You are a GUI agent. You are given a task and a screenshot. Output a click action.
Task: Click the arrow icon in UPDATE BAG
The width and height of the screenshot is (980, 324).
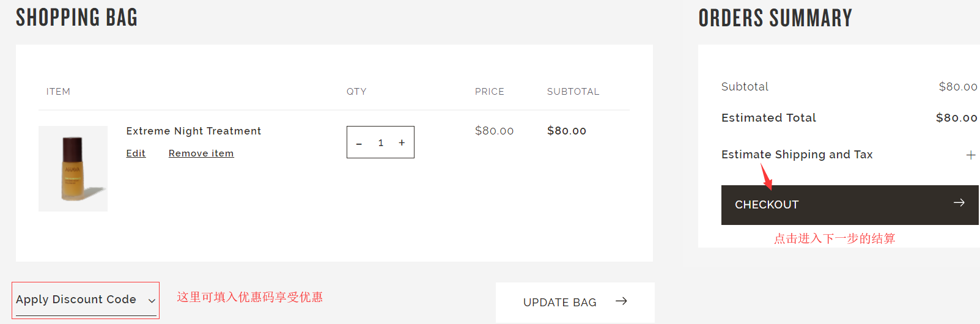pos(621,301)
